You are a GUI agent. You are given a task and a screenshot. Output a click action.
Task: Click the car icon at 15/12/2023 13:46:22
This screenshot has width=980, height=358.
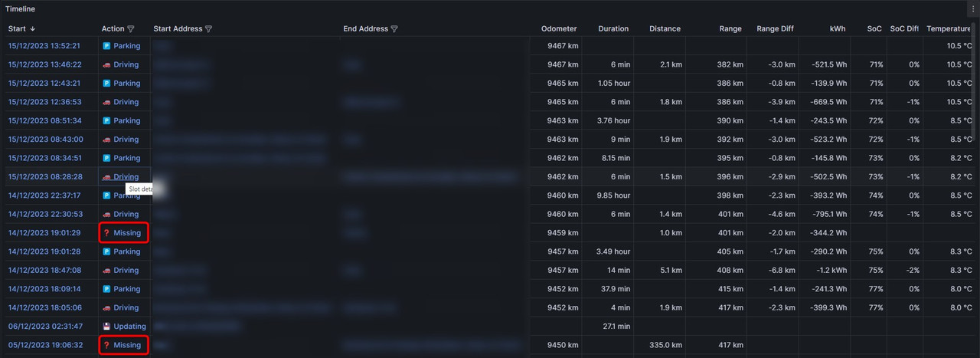tap(107, 64)
